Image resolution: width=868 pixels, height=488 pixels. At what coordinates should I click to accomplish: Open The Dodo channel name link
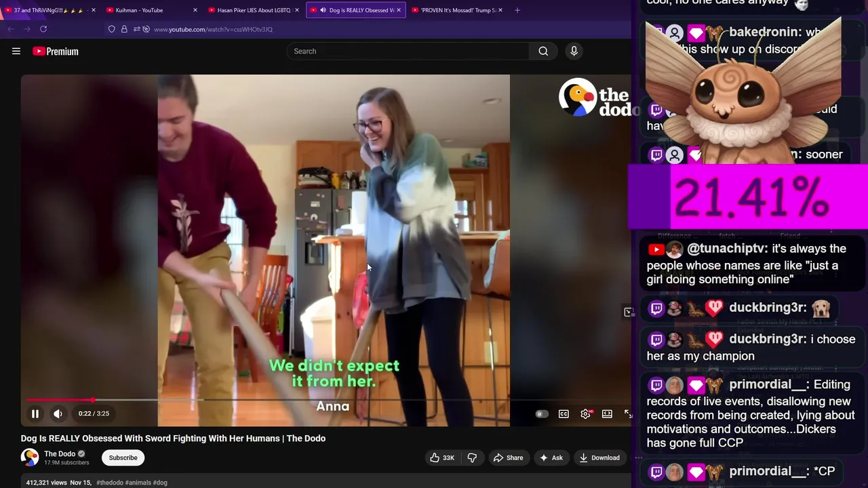tap(60, 454)
